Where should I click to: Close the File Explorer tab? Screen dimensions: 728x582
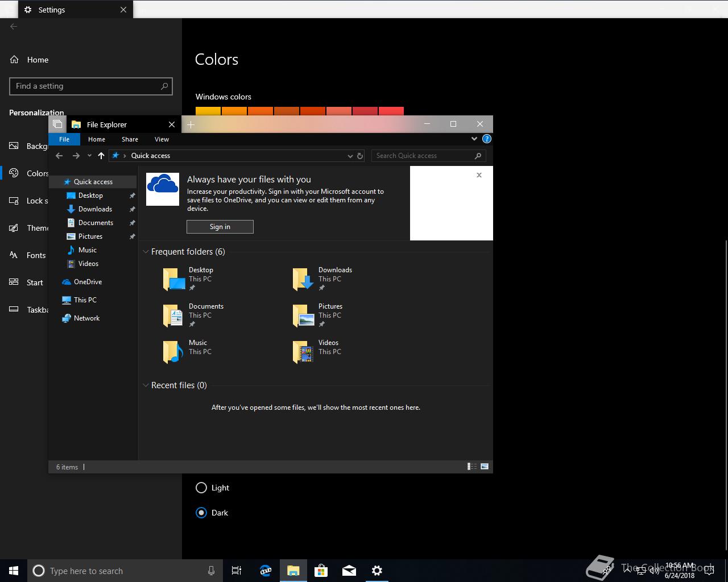pyautogui.click(x=172, y=124)
